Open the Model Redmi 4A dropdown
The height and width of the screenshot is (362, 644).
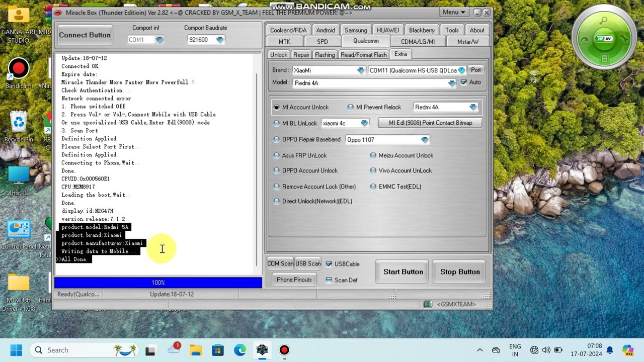point(452,83)
